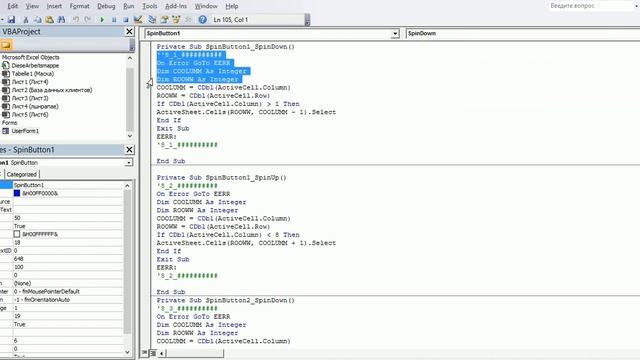This screenshot has height=360, width=640.
Task: Open Properties Window toolbar icon
Action: pos(164,20)
